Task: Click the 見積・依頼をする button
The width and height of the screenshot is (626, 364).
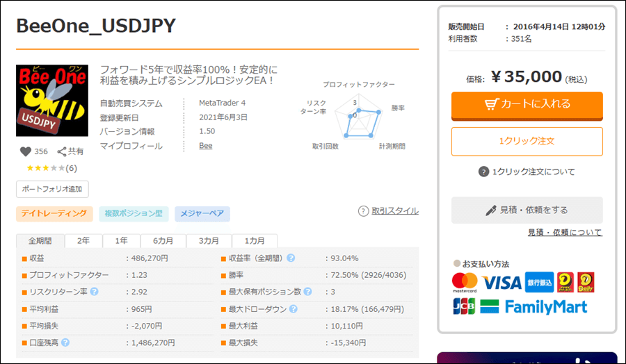Action: [x=527, y=210]
